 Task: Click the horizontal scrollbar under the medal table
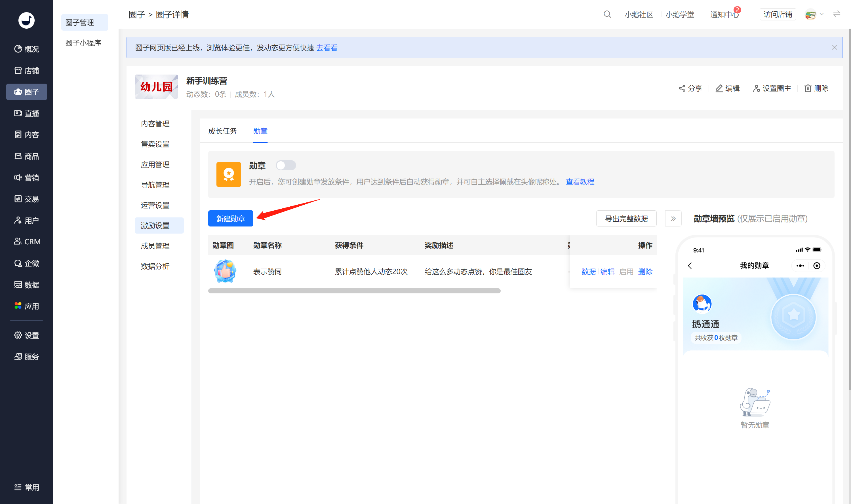point(354,291)
